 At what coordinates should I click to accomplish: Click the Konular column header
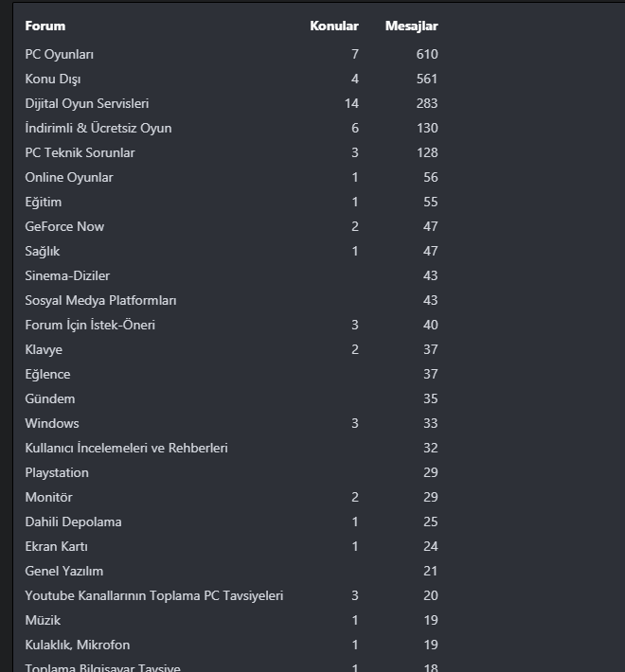point(333,26)
